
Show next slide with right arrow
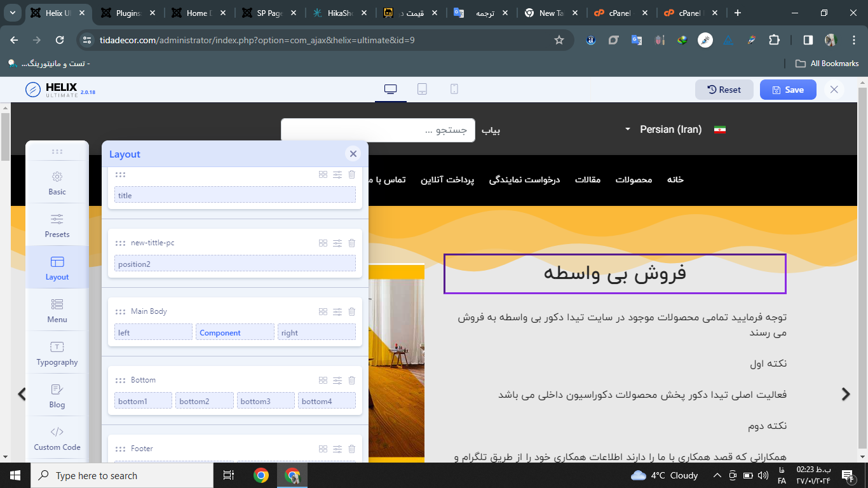[846, 394]
